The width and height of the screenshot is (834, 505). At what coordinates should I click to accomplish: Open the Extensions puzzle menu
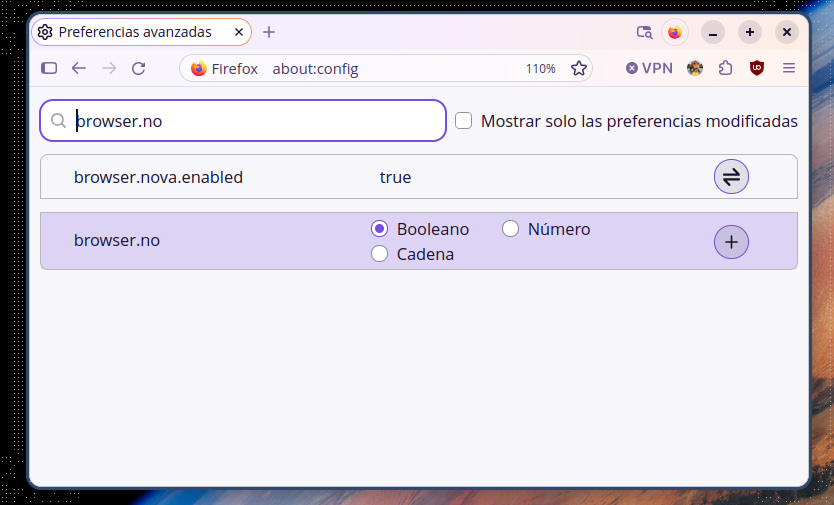[x=725, y=68]
